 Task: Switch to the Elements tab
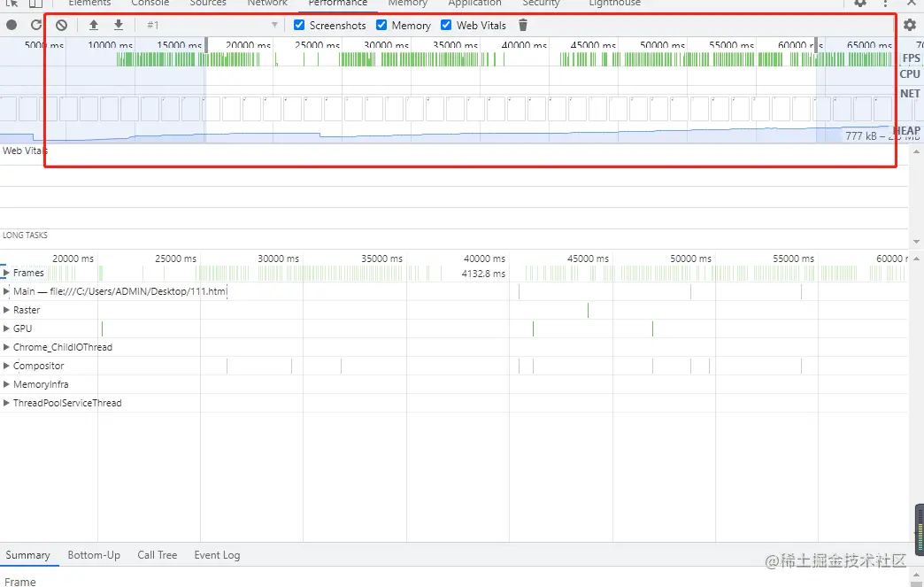tap(89, 3)
